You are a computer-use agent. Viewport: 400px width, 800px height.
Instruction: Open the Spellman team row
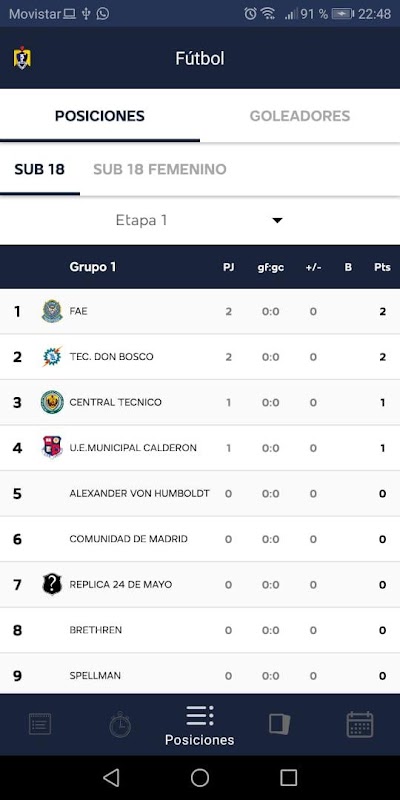click(x=200, y=675)
